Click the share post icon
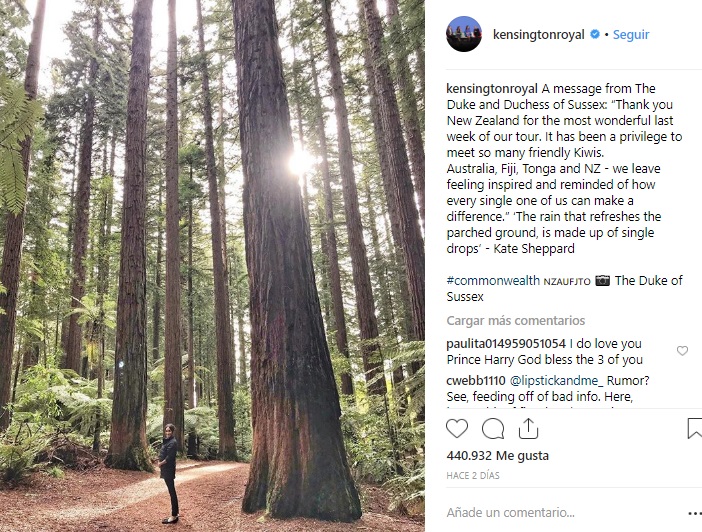 click(528, 429)
